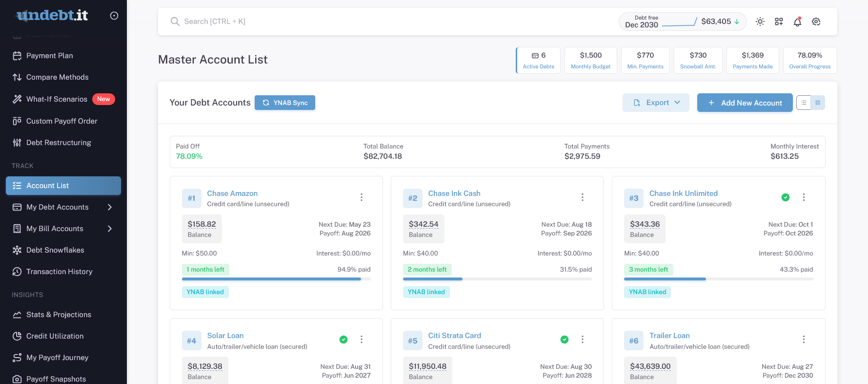
Task: Click the Credit Utilization pie icon
Action: (x=17, y=336)
